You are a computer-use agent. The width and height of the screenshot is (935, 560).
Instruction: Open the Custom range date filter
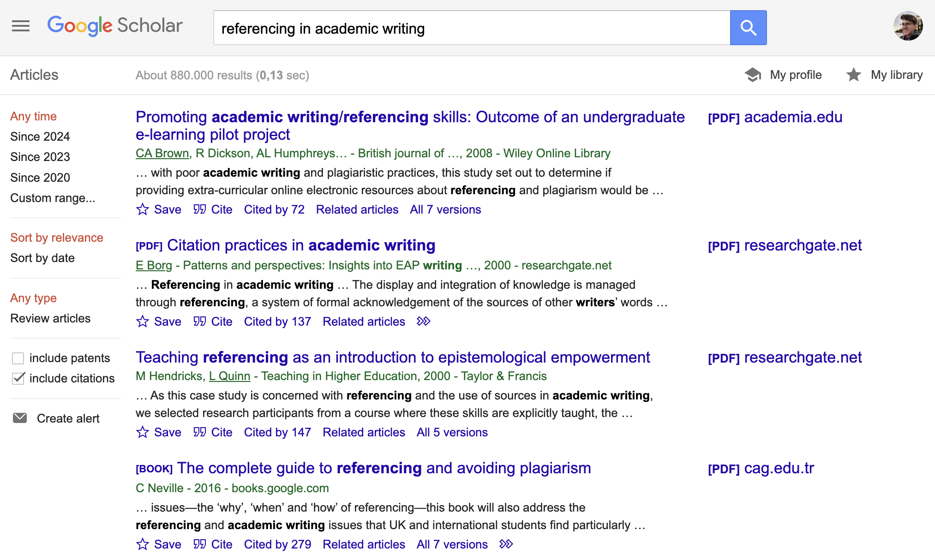click(53, 198)
